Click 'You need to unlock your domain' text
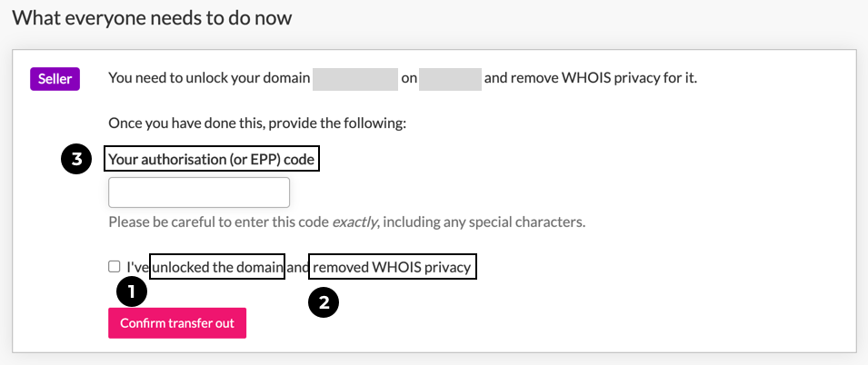The width and height of the screenshot is (868, 365). point(209,78)
